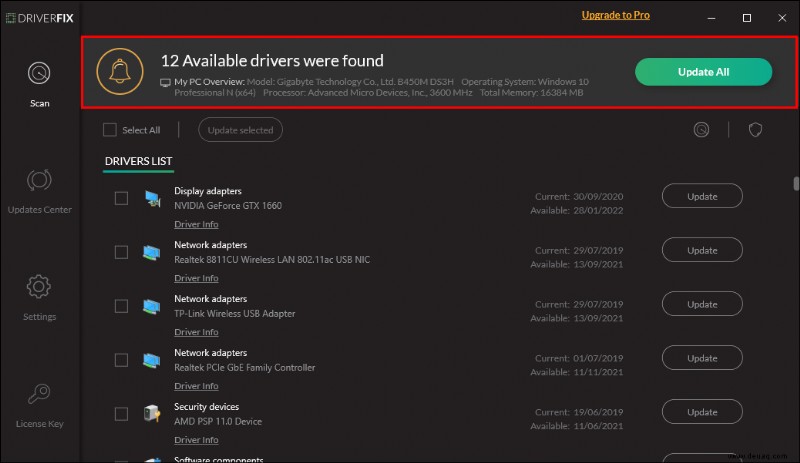This screenshot has width=800, height=463.
Task: Update the AMD PSP 11.0 Device driver
Action: 702,411
